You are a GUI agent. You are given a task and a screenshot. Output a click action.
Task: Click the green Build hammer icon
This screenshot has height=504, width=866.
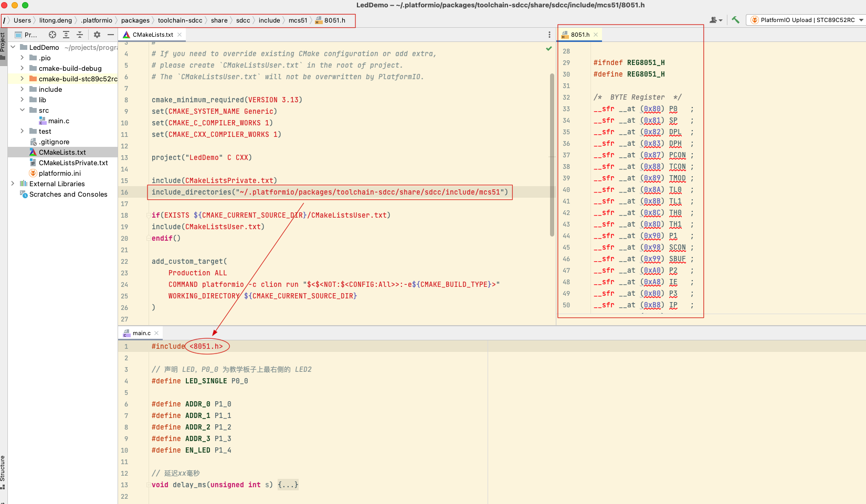(735, 20)
